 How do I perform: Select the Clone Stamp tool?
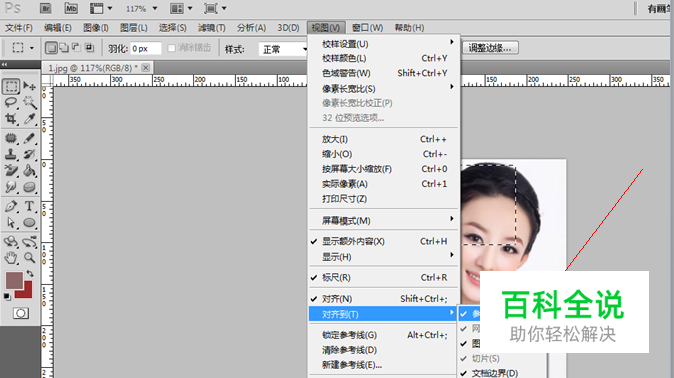pyautogui.click(x=11, y=154)
